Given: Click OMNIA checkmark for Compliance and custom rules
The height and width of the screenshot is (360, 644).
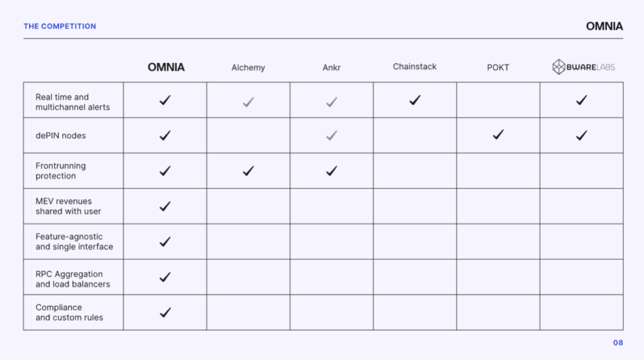Looking at the screenshot, I should (165, 312).
